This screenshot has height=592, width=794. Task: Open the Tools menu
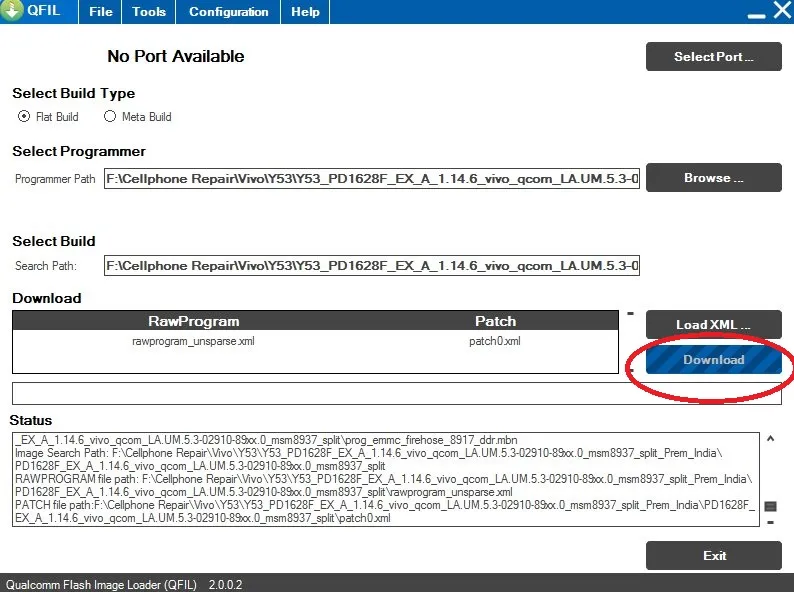tap(148, 12)
